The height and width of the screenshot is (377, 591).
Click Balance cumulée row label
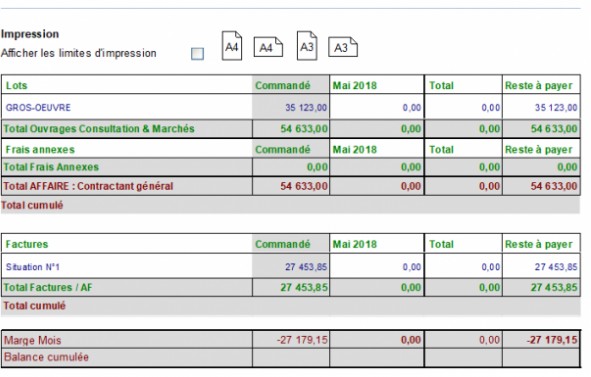pyautogui.click(x=46, y=357)
